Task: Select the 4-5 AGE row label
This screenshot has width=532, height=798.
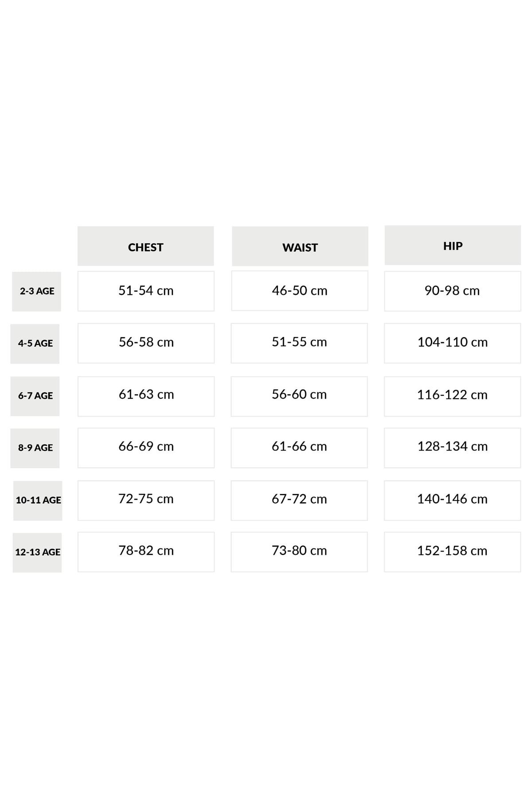Action: [x=35, y=344]
